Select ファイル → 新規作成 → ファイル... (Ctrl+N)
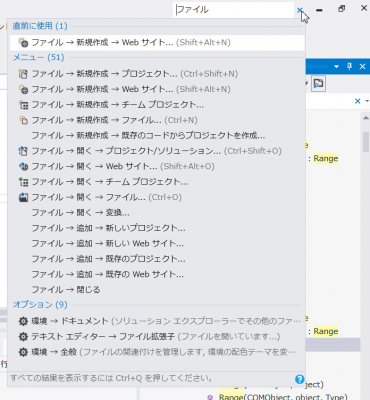The image size is (370, 400). pyautogui.click(x=157, y=120)
